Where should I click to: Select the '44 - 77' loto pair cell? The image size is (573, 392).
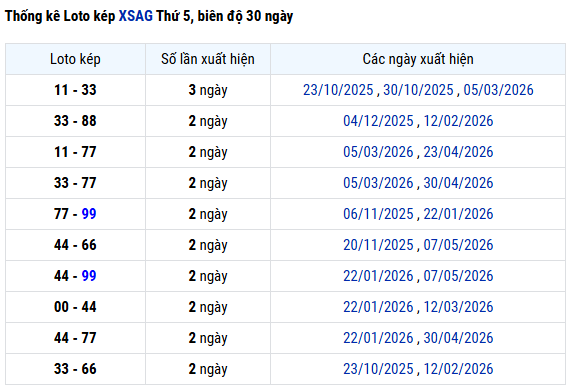point(75,338)
